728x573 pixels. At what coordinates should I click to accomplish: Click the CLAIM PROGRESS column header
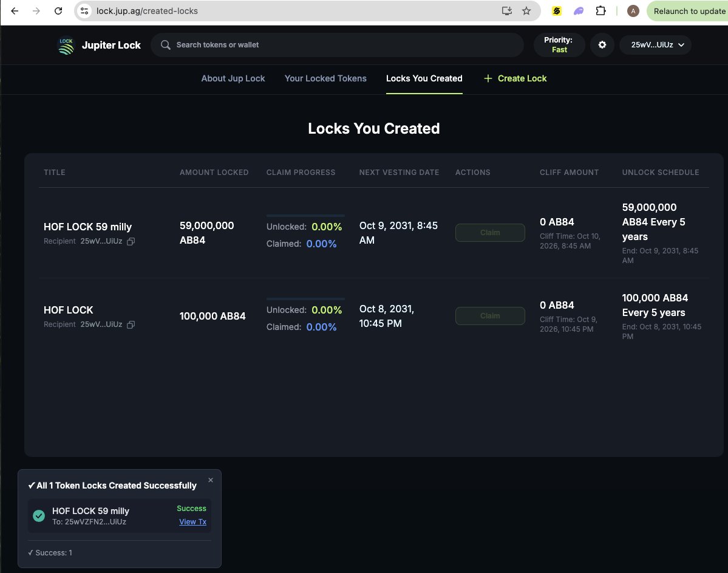[x=301, y=173]
